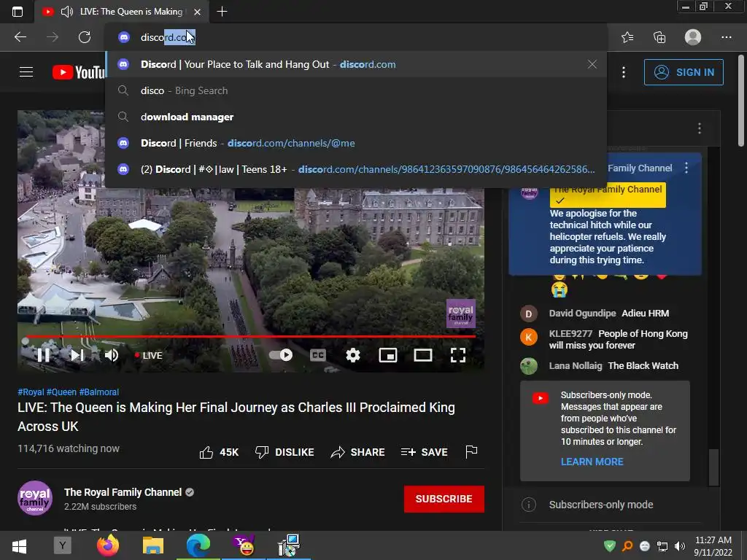Image resolution: width=747 pixels, height=560 pixels.
Task: Report the video with the flag icon
Action: pyautogui.click(x=471, y=451)
